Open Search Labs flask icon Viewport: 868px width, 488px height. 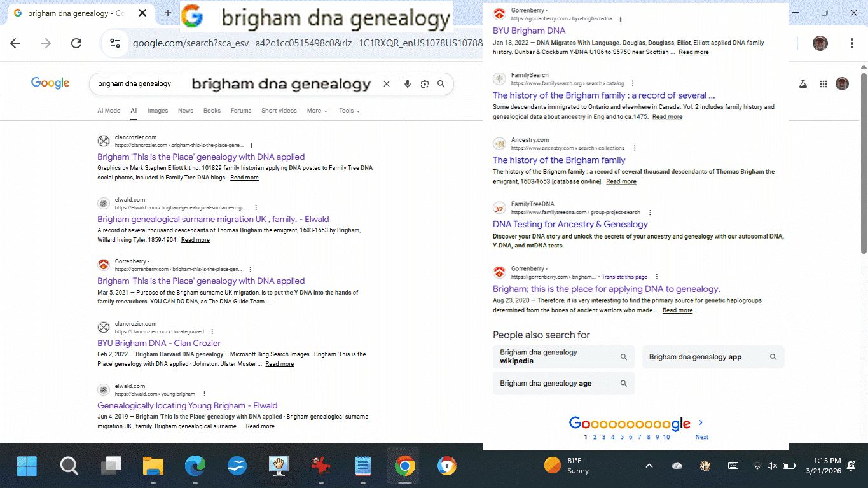tap(803, 84)
